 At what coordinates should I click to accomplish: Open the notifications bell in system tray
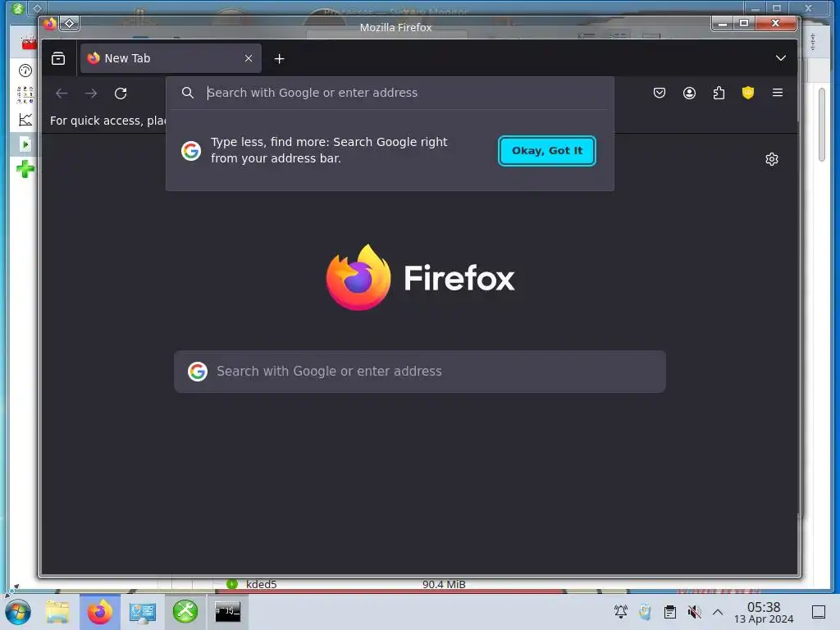tap(620, 612)
